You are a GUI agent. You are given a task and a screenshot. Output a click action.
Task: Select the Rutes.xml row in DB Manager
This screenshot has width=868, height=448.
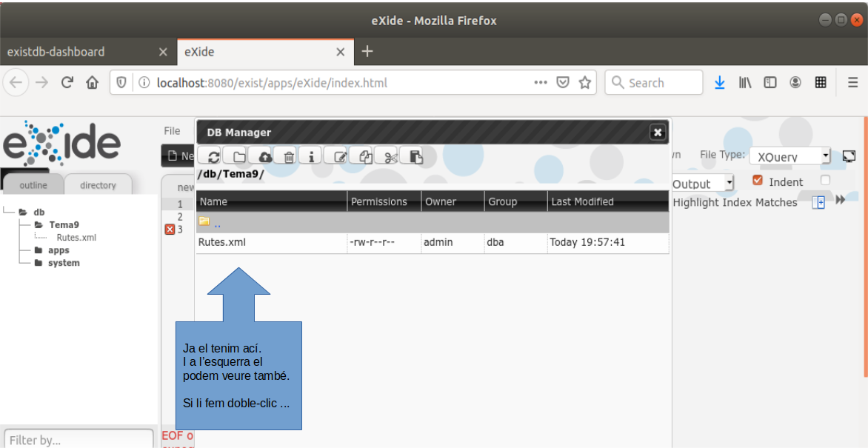point(433,243)
